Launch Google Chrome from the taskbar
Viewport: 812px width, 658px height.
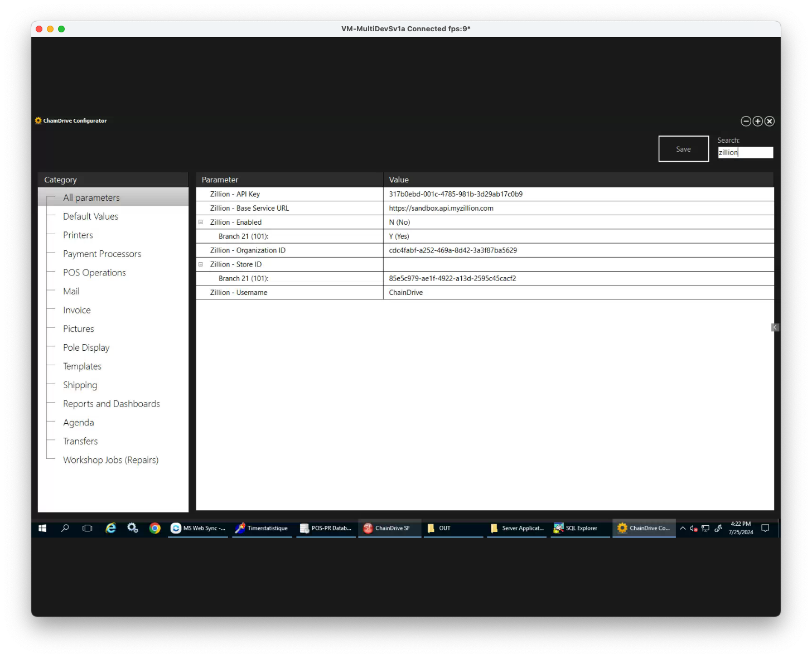coord(155,528)
